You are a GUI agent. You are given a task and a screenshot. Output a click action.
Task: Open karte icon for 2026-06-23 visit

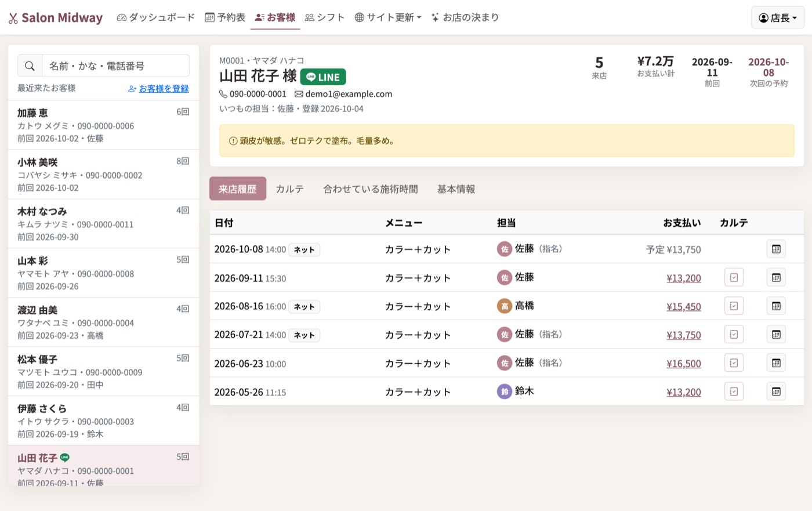[x=734, y=363]
